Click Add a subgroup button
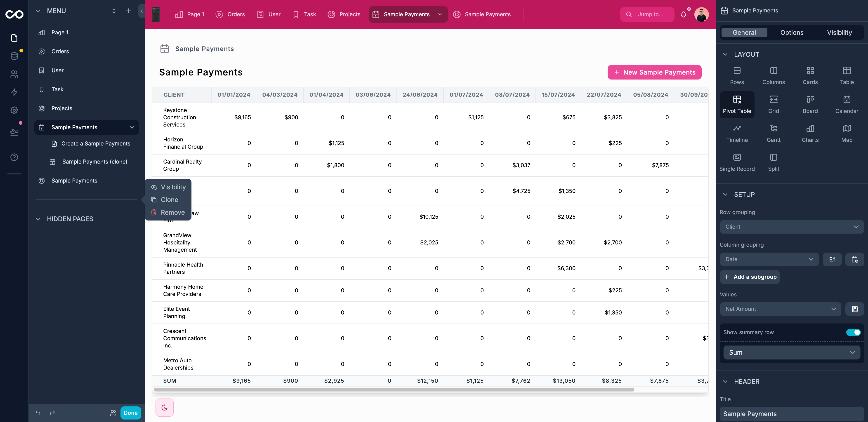This screenshot has height=422, width=868. tap(750, 277)
